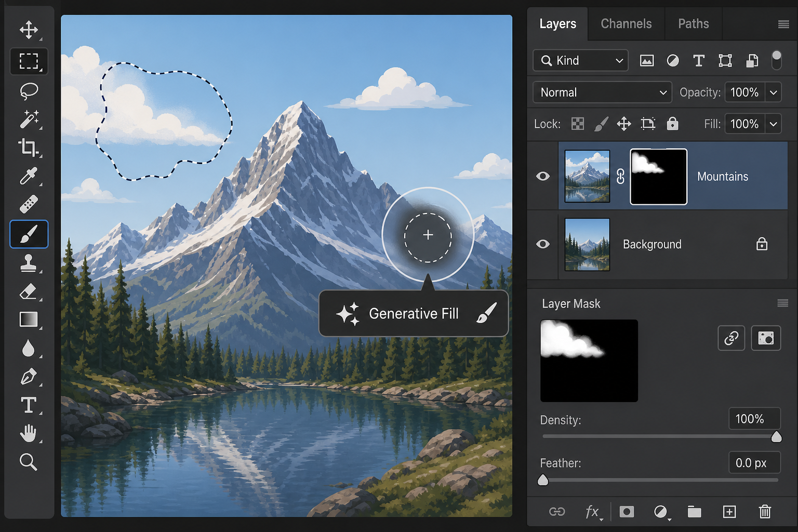Hide the Mountains layer
This screenshot has width=798, height=532.
(x=543, y=176)
